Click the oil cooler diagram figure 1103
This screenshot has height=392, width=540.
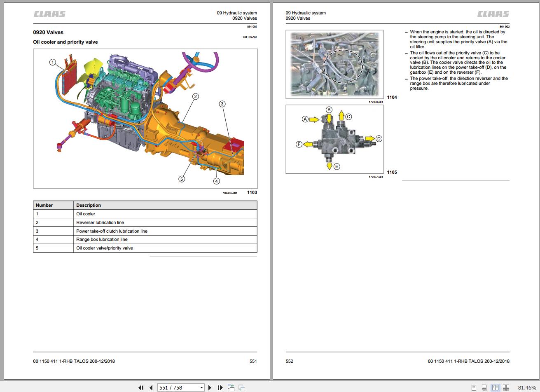[145, 119]
